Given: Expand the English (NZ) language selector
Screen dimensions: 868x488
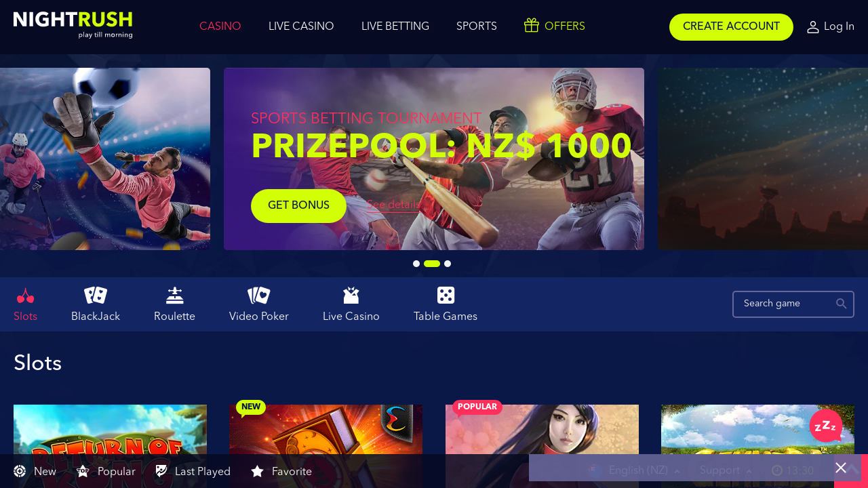Looking at the screenshot, I should pos(634,470).
